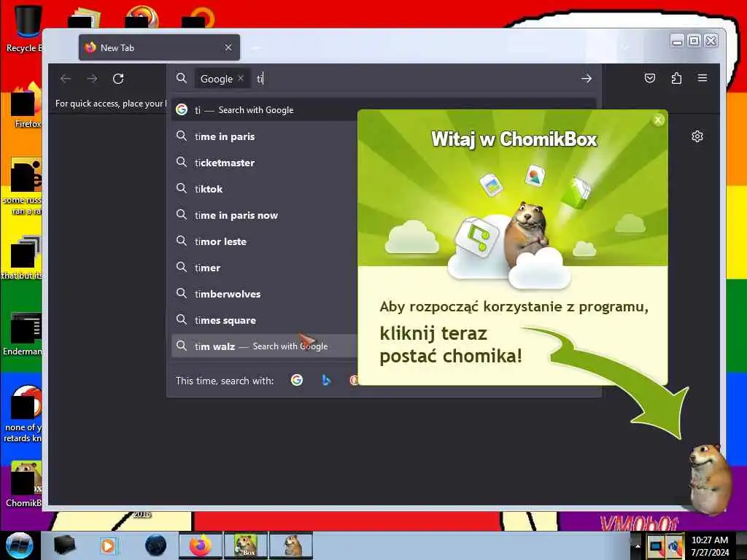747x560 pixels.
Task: Choose 'timberwolves' suggestion
Action: (x=264, y=294)
